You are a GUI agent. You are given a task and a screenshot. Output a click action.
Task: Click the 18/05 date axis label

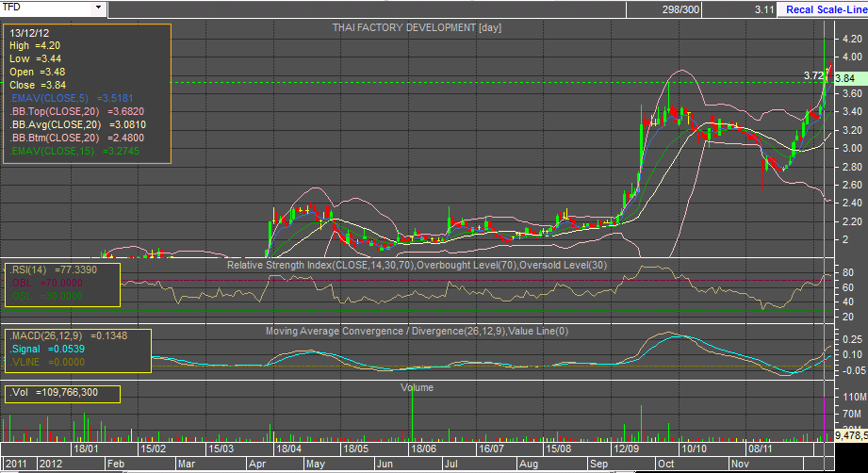(355, 449)
